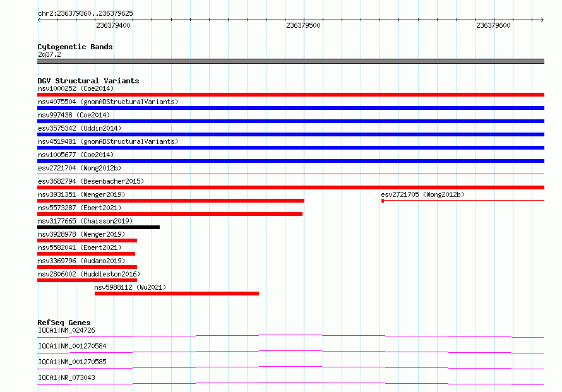Click the 236379500 ruler tick label
562x392 pixels.
point(303,25)
